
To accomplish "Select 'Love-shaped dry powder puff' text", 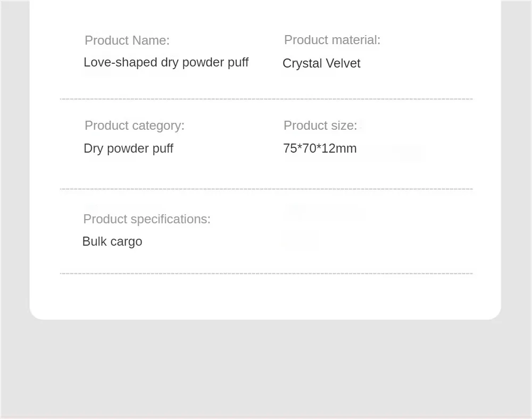I will coord(166,63).
